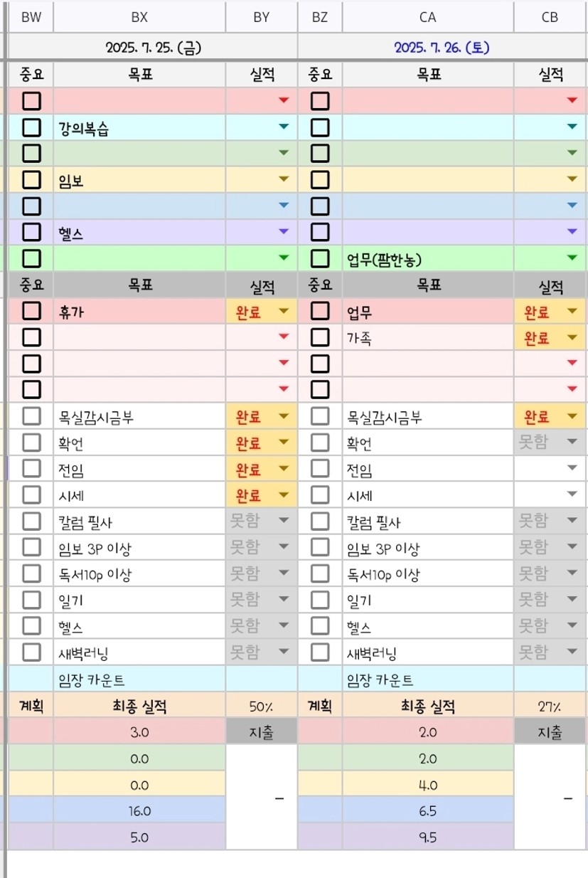Open the 확언 못함 dropdown on July 26
This screenshot has height=878, width=588.
tap(572, 443)
